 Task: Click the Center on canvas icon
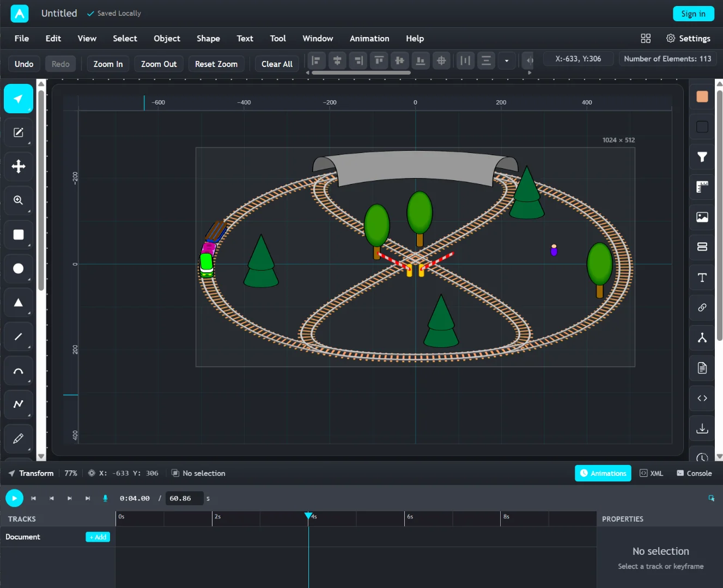click(x=442, y=60)
